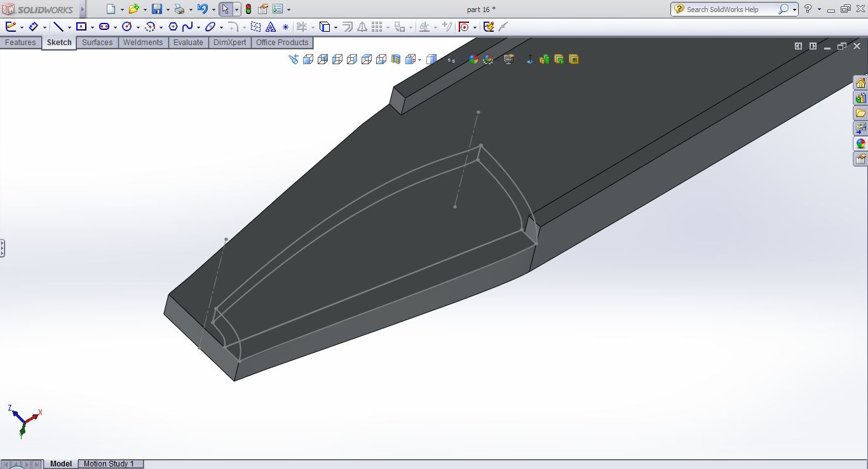Expand the SolidWorks main menu arrow

[x=82, y=10]
